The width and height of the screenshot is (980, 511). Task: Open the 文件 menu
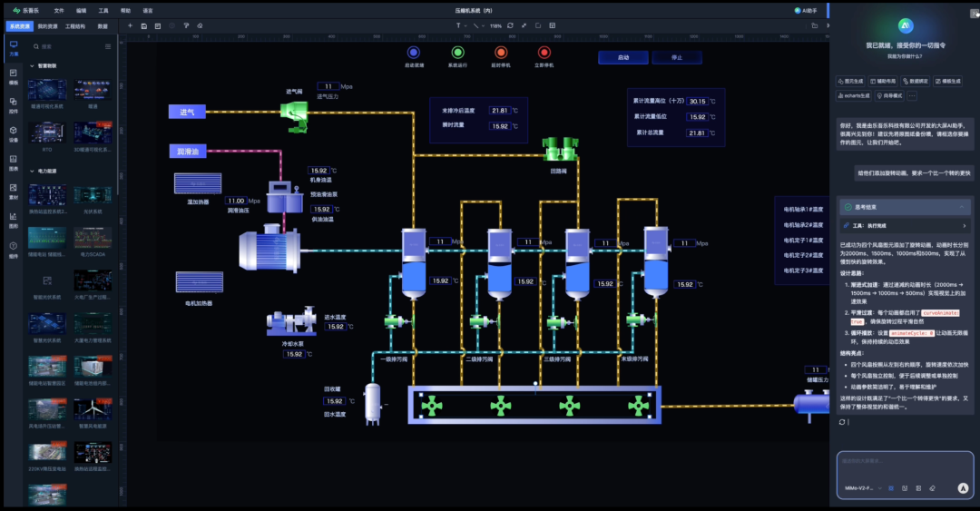coord(59,11)
